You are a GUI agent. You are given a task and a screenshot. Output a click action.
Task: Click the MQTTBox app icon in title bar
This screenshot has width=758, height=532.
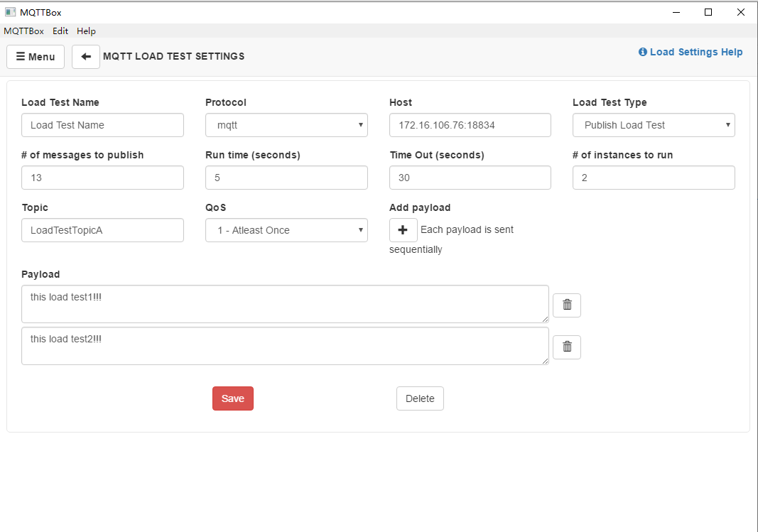[x=11, y=12]
